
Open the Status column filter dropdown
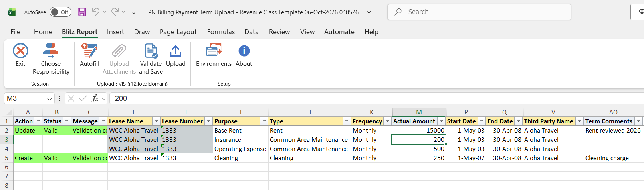pyautogui.click(x=67, y=121)
